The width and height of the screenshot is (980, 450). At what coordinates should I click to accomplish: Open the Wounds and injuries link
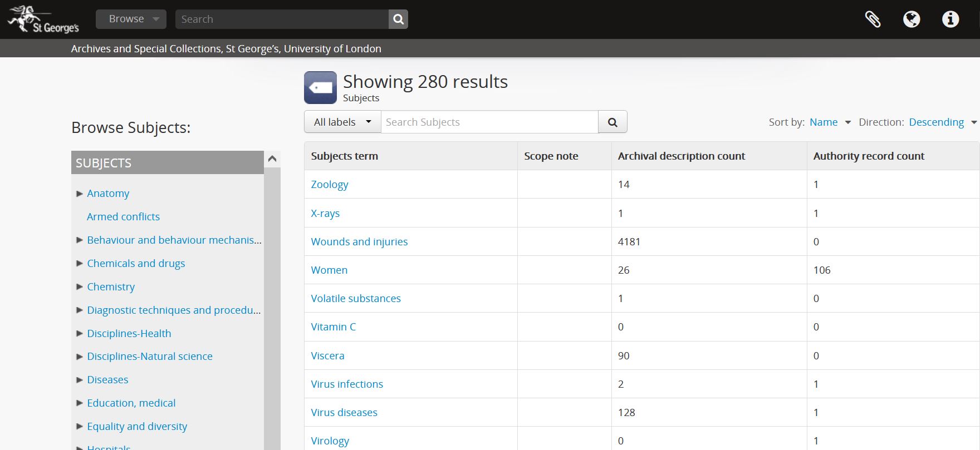pos(359,242)
